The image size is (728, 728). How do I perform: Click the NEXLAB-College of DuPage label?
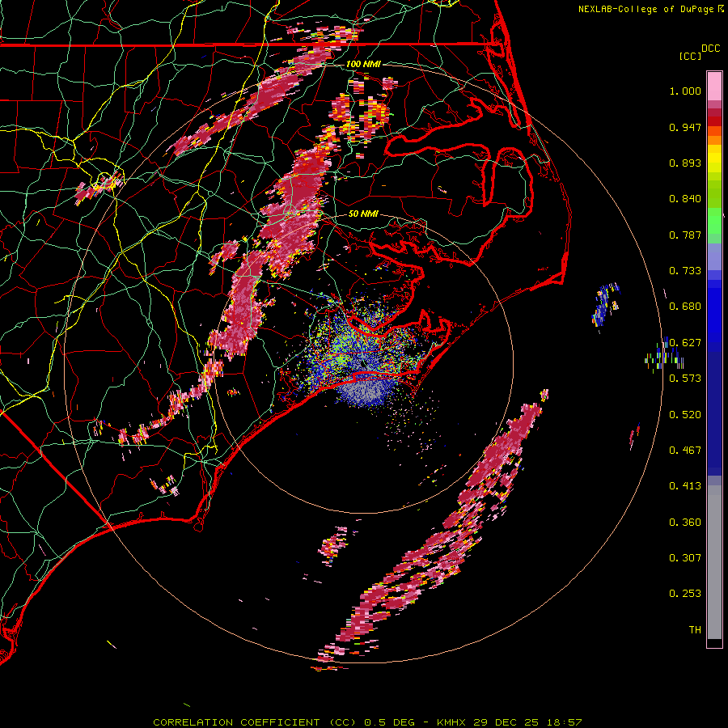(647, 9)
